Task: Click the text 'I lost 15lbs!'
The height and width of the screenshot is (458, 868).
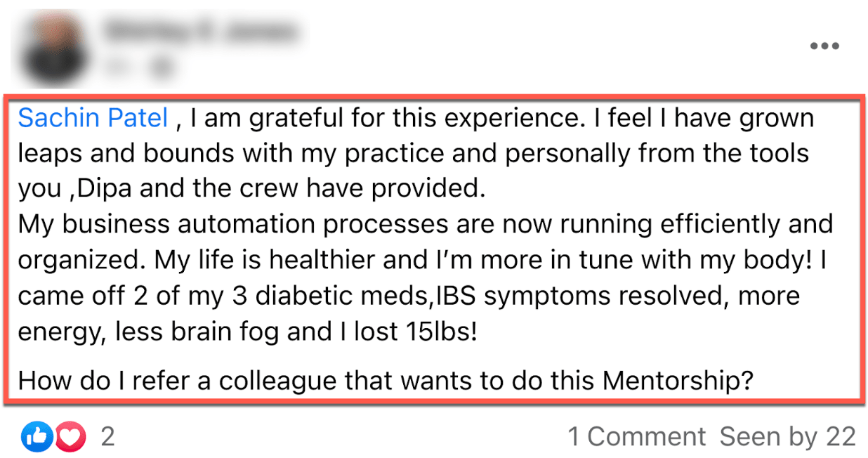Action: [409, 331]
